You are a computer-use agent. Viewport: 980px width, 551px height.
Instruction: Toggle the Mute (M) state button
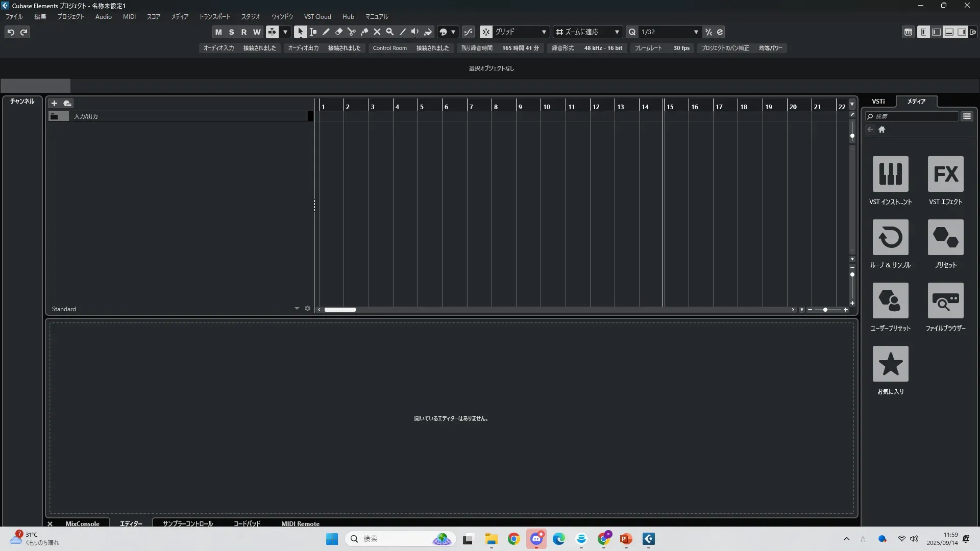click(x=218, y=32)
